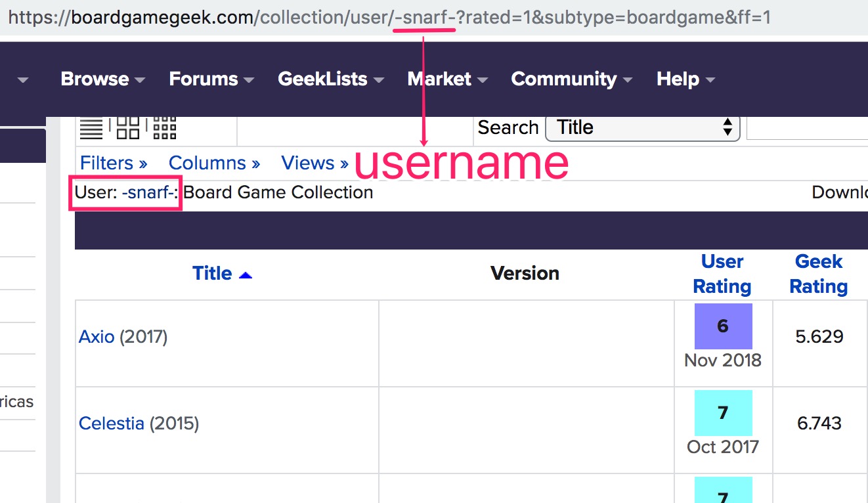Open the -snarf- user profile link

[x=148, y=192]
